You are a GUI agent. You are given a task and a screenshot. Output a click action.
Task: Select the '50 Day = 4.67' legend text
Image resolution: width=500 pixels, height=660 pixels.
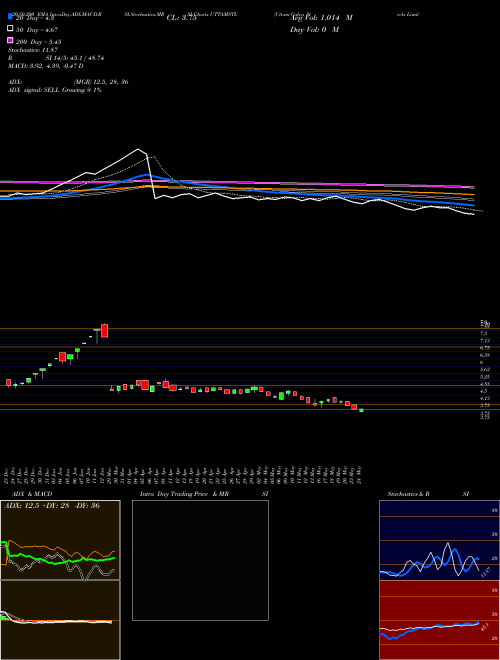[37, 29]
